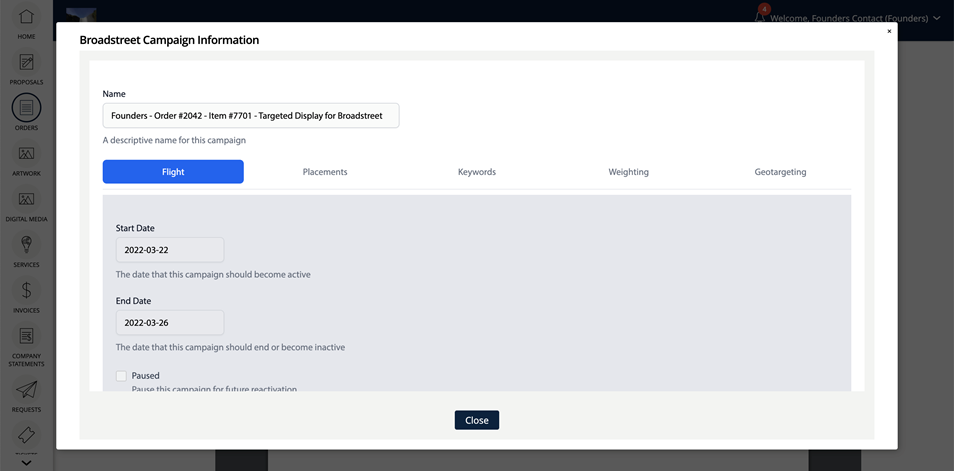Open the Home sidebar icon
954x471 pixels.
(x=26, y=17)
